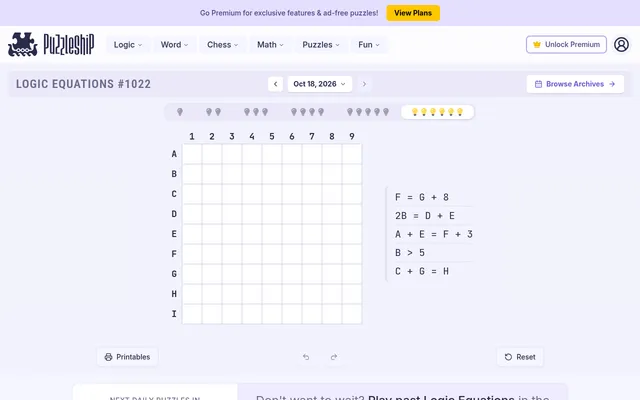640x400 pixels.
Task: Open the Oct 18, 2026 date dropdown
Action: [x=320, y=84]
